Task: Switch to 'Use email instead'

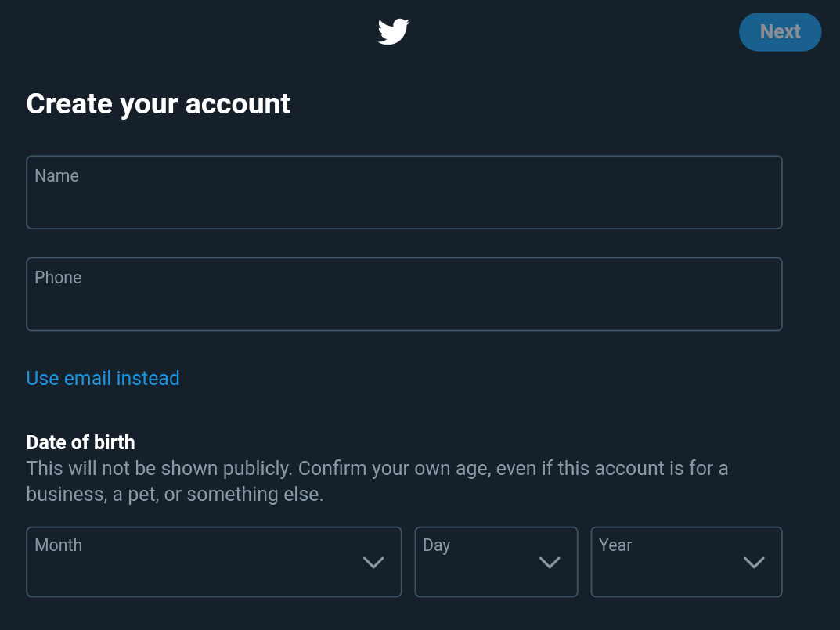Action: click(x=103, y=379)
